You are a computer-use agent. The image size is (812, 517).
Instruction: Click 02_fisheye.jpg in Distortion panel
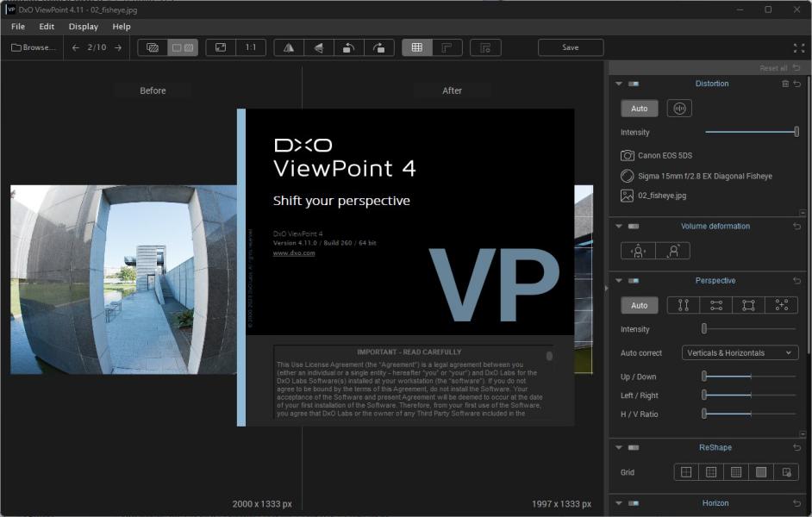653,196
